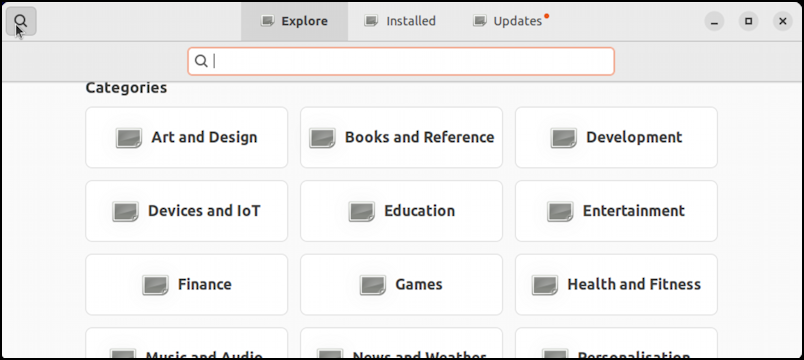Close the software window

782,21
